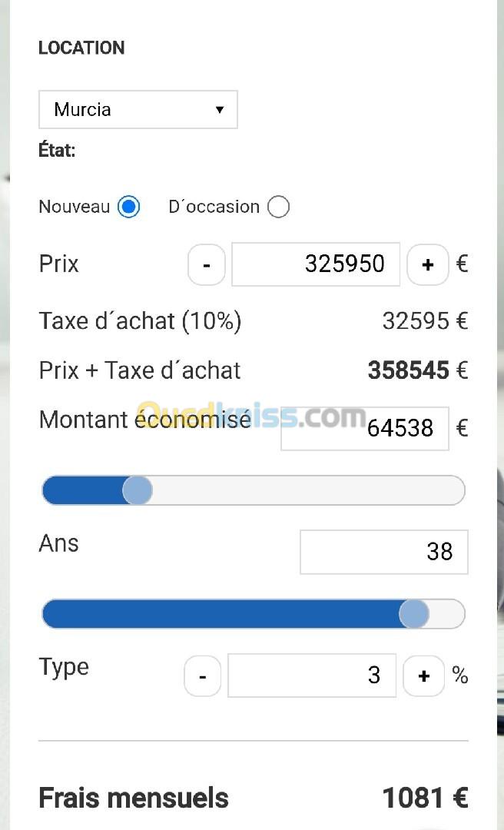Lower Type rate with the minus button
This screenshot has width=504, height=830.
tap(203, 676)
